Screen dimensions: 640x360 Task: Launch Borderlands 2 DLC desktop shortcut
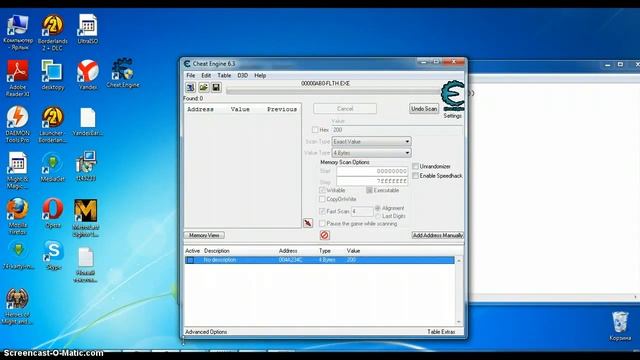(x=52, y=33)
